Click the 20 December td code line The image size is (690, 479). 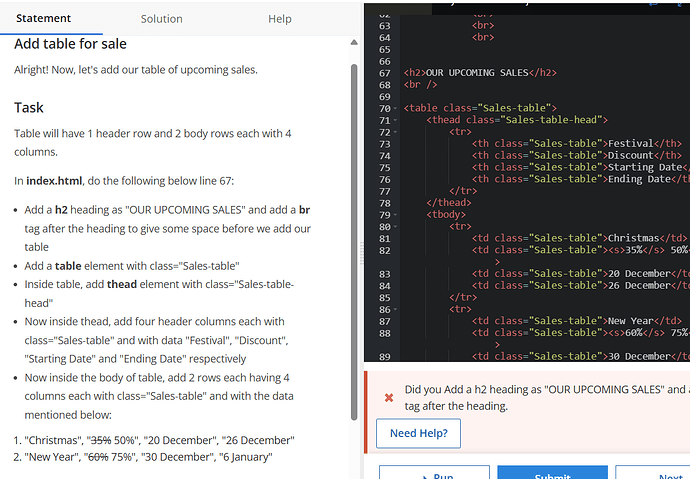click(581, 274)
